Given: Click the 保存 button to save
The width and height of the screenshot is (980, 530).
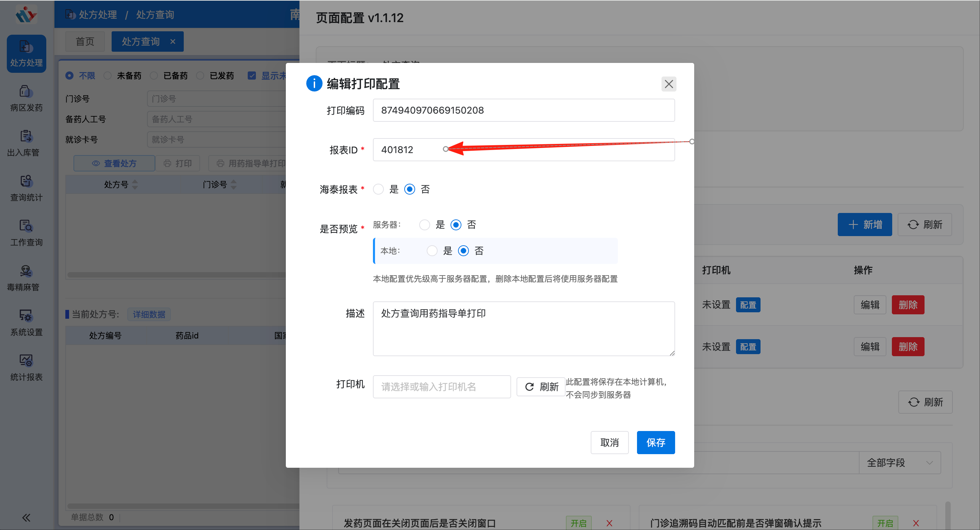Looking at the screenshot, I should pyautogui.click(x=655, y=442).
